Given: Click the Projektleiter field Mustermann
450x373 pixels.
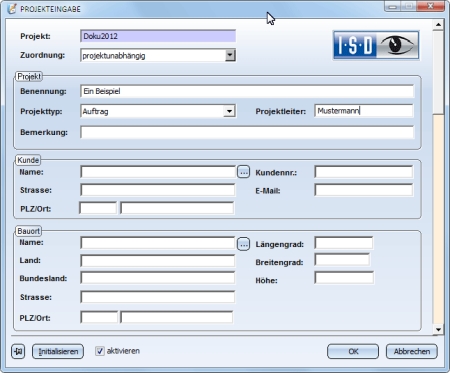Looking at the screenshot, I should [364, 111].
